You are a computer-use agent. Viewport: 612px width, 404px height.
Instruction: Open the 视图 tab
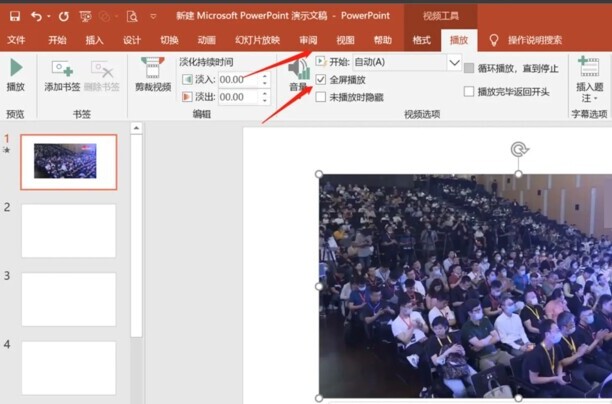click(x=345, y=40)
